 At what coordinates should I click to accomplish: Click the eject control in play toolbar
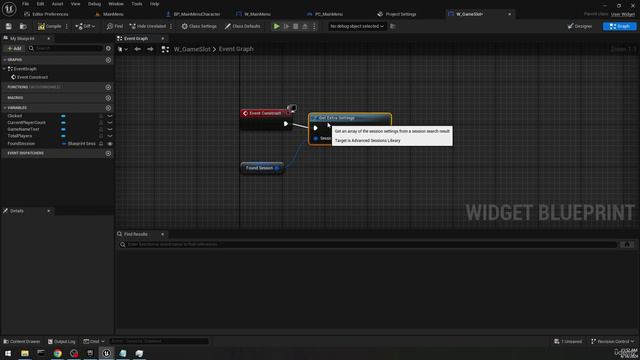pos(305,26)
